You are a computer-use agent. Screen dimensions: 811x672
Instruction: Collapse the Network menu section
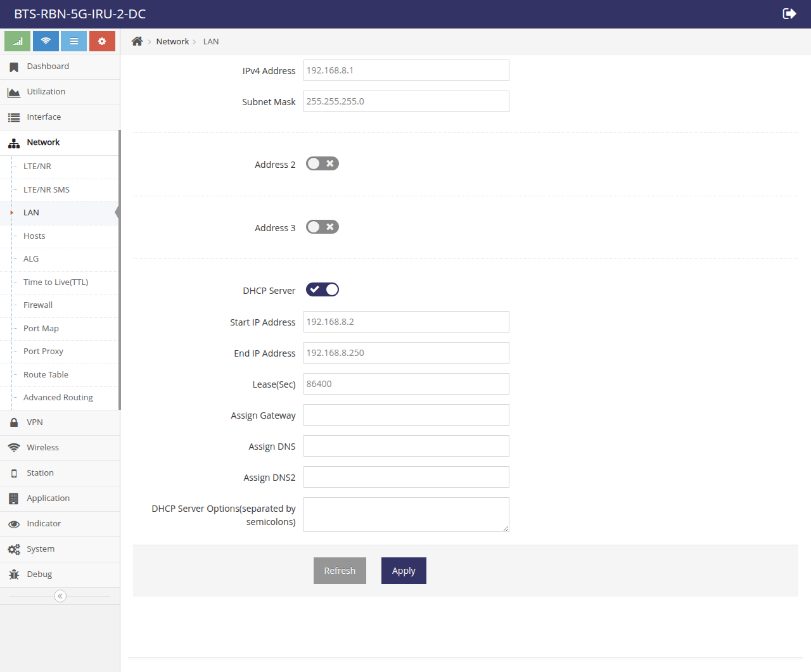[x=60, y=143]
